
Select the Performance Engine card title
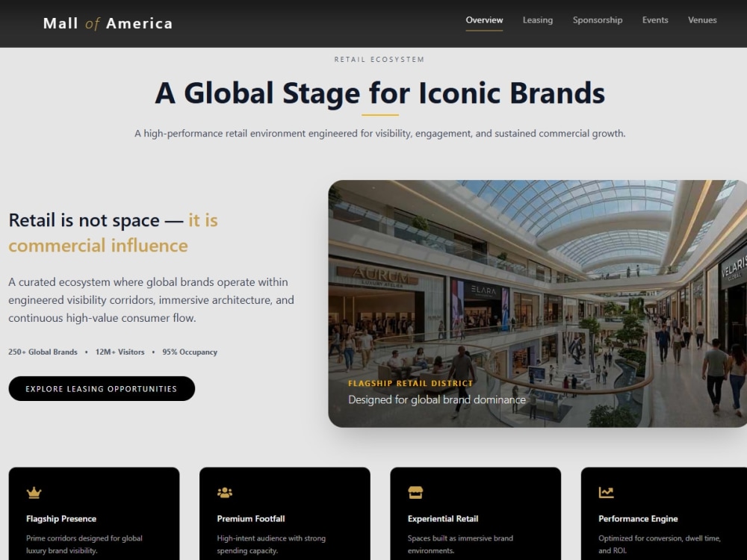point(638,519)
